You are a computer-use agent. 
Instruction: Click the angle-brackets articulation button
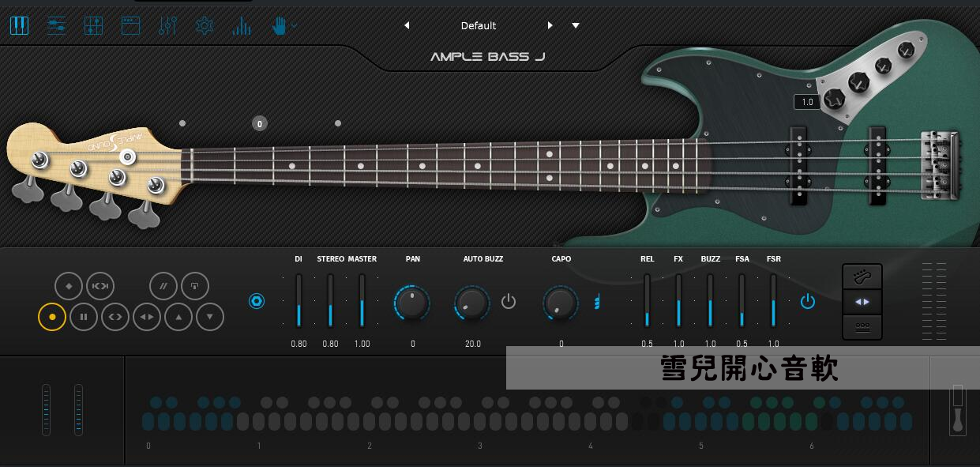click(115, 317)
